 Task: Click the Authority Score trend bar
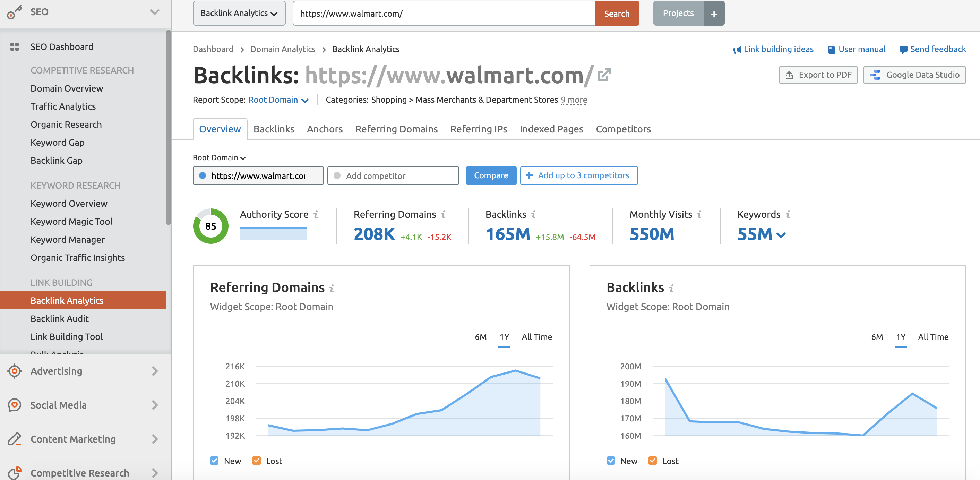(273, 233)
